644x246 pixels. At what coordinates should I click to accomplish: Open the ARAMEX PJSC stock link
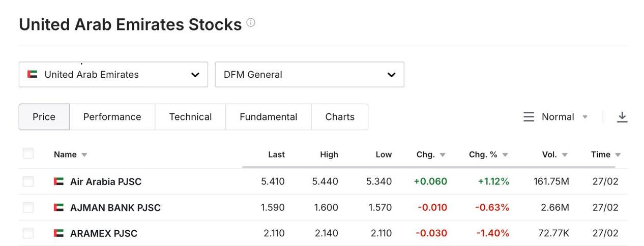pyautogui.click(x=104, y=233)
